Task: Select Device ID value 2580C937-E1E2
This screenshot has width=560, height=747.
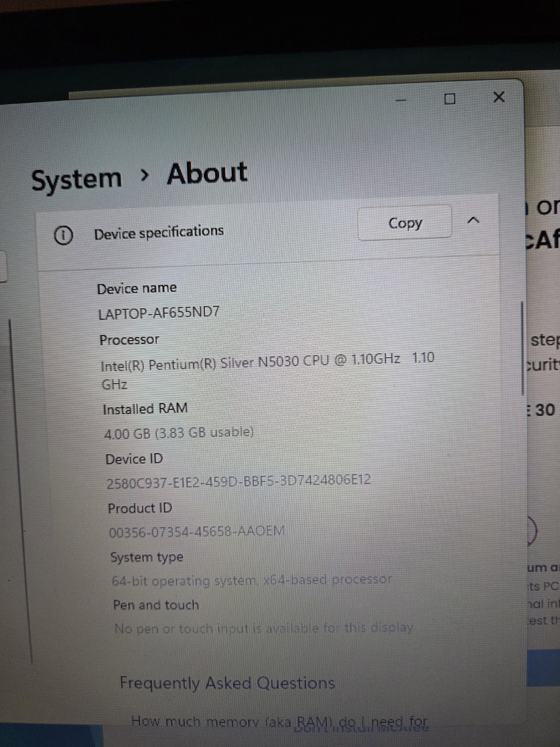Action: click(238, 481)
